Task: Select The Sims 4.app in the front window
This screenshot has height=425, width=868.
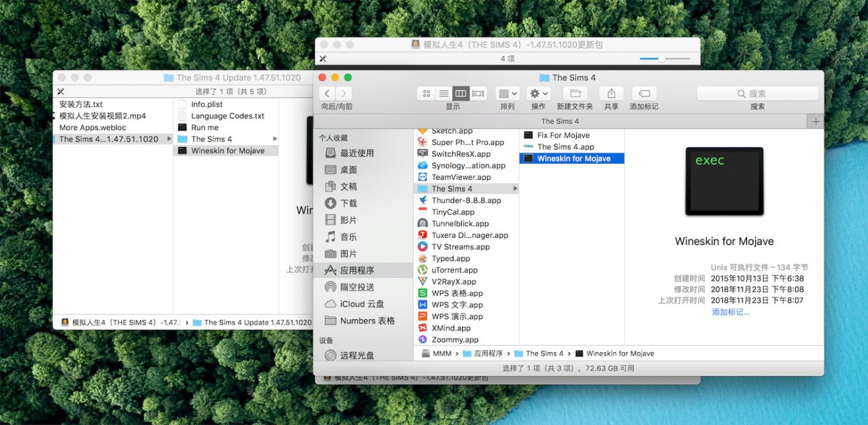Action: 572,147
